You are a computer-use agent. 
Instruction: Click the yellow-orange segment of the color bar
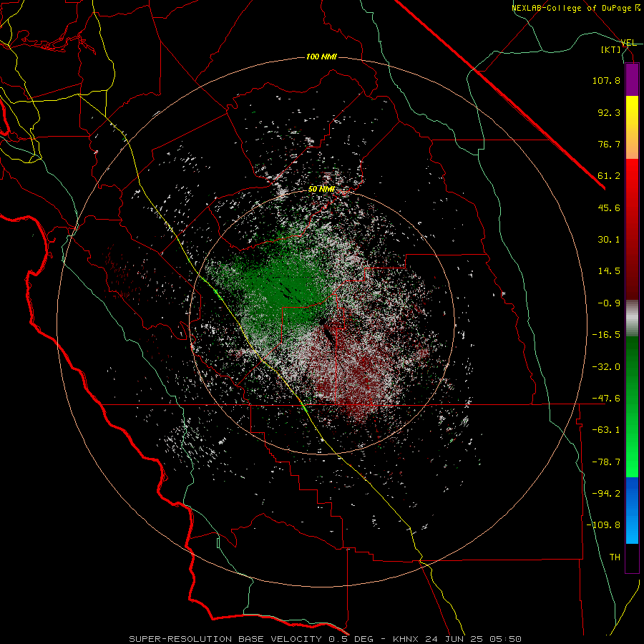(632, 127)
